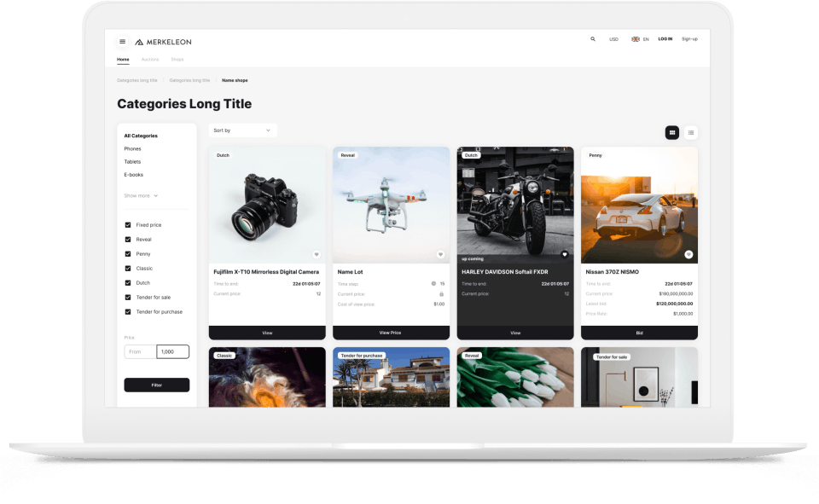
Task: Click View on the Harley Davidson card
Action: coord(515,333)
